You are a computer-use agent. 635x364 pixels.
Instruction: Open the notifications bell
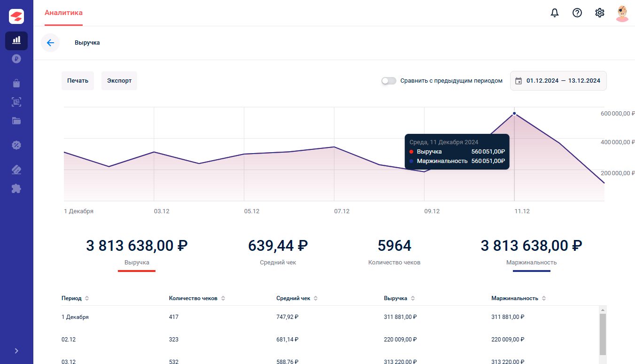coord(555,13)
